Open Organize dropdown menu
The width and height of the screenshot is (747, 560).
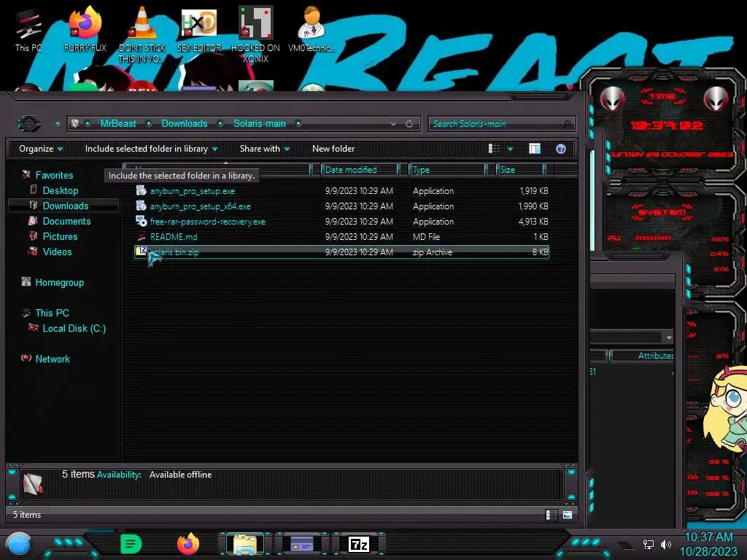tap(41, 149)
